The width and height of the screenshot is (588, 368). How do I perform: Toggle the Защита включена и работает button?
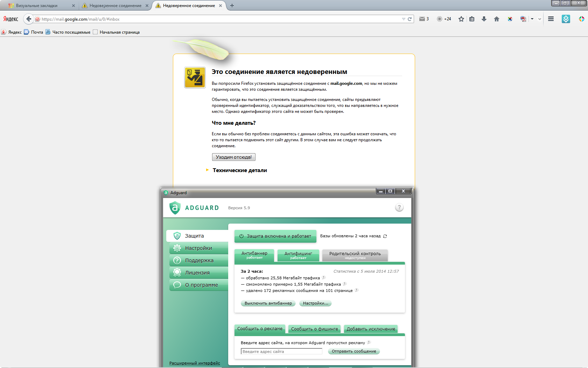click(x=275, y=236)
